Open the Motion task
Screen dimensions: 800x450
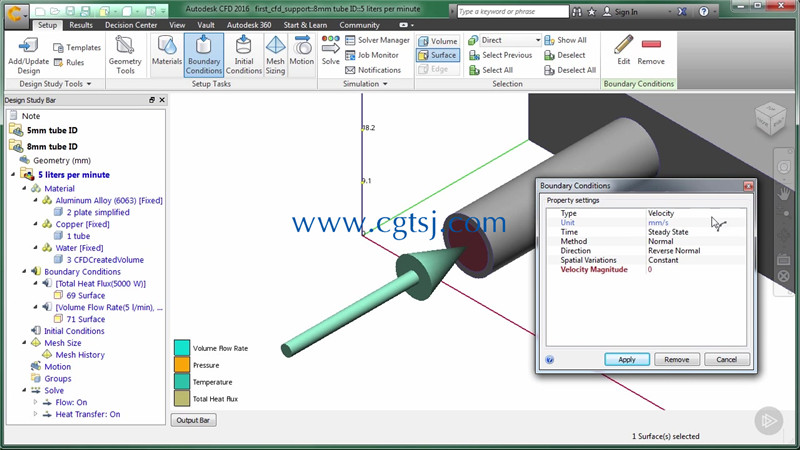click(302, 51)
